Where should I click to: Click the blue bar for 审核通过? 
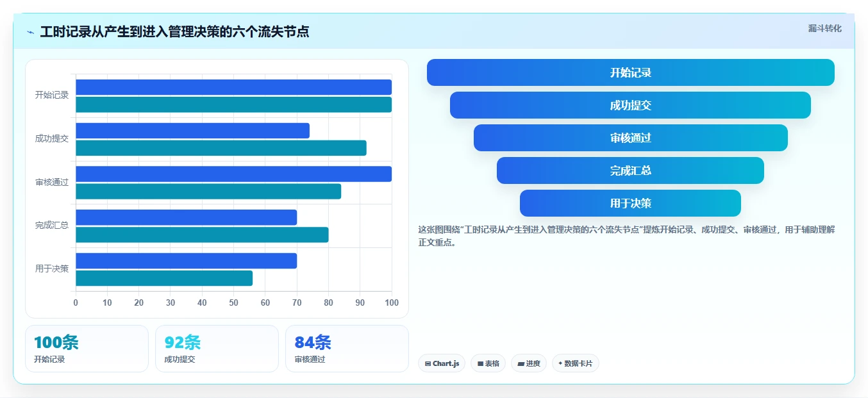[x=233, y=174]
